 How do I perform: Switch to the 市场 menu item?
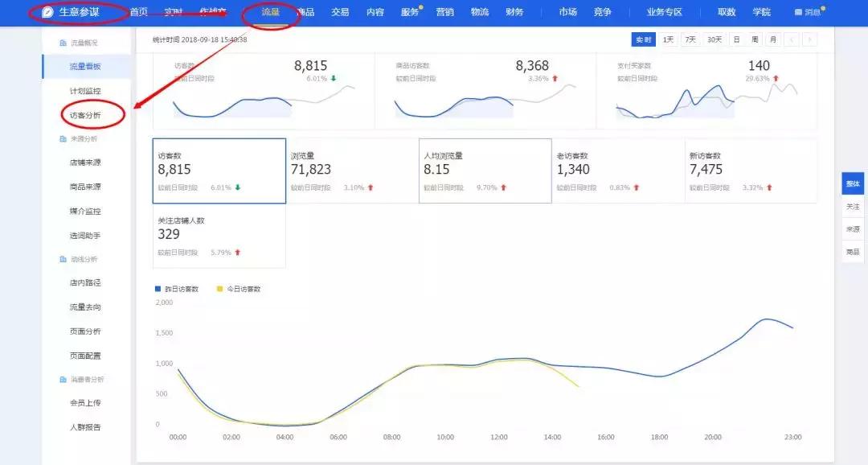(x=567, y=12)
